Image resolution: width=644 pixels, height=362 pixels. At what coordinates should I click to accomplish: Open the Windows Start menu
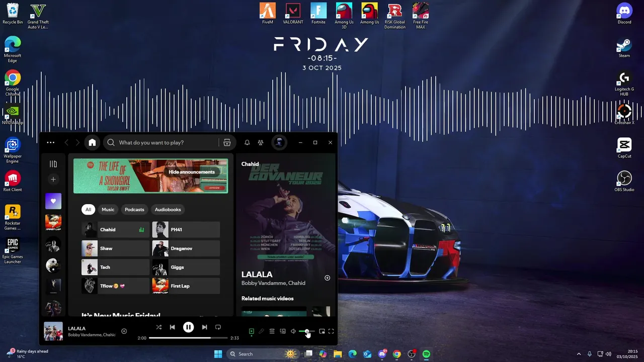[218, 354]
